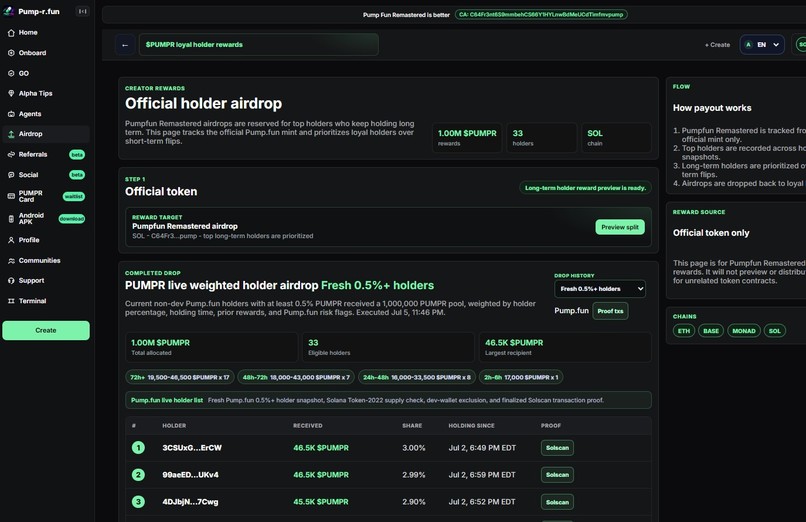Click the Airdrop sidebar icon
The width and height of the screenshot is (806, 522).
tap(11, 134)
